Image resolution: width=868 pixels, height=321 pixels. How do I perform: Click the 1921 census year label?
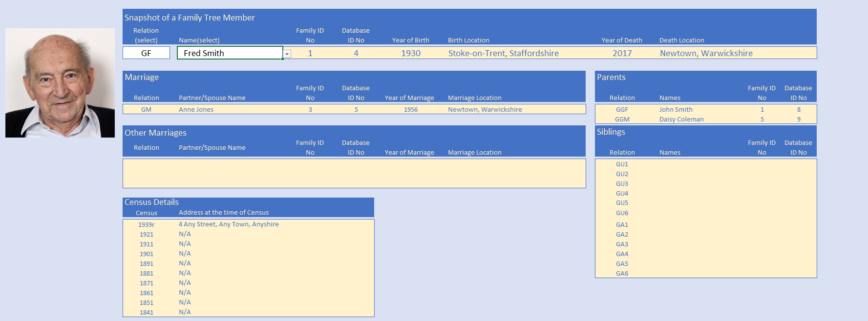[x=146, y=235]
